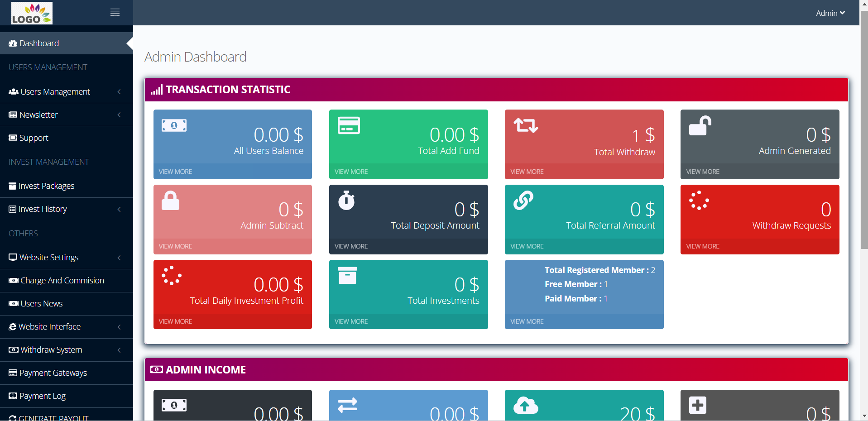The width and height of the screenshot is (868, 421).
Task: Click the All Users Balance banknote icon
Action: pyautogui.click(x=174, y=125)
